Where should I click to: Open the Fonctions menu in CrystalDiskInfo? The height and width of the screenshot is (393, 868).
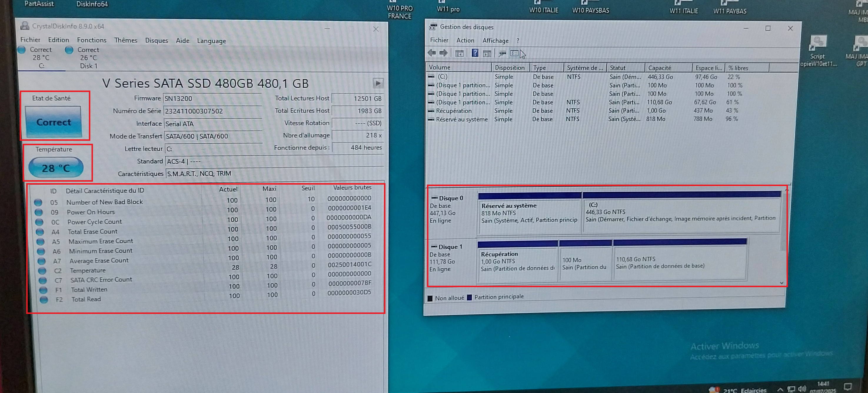(91, 40)
